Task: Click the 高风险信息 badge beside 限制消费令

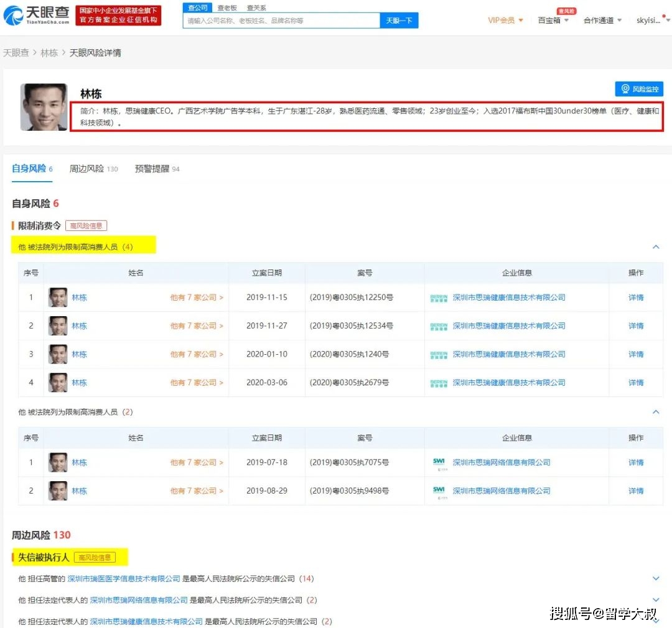Action: (x=86, y=225)
